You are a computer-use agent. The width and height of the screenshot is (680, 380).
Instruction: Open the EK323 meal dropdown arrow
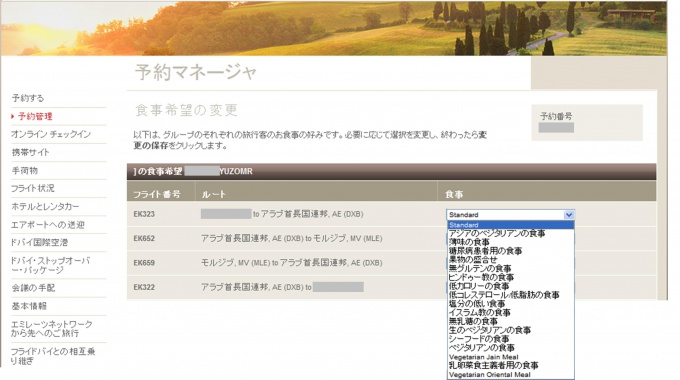click(569, 215)
